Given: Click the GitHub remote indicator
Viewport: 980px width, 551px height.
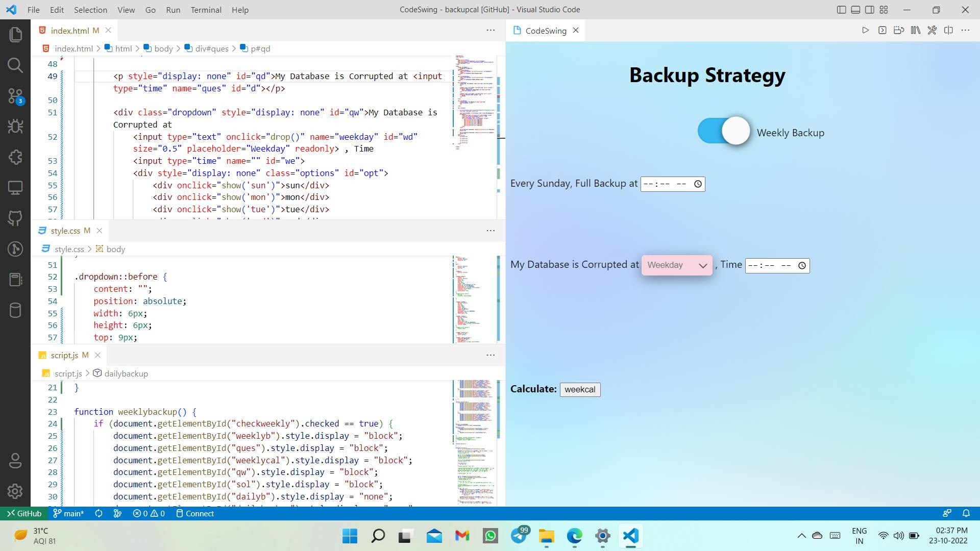Looking at the screenshot, I should click(x=24, y=514).
